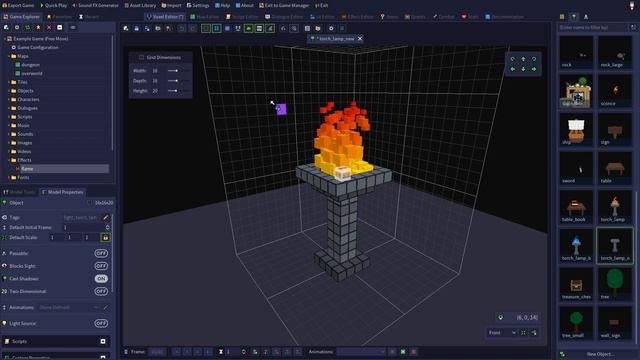
Task: Expand the Characters folder
Action: pos(9,99)
